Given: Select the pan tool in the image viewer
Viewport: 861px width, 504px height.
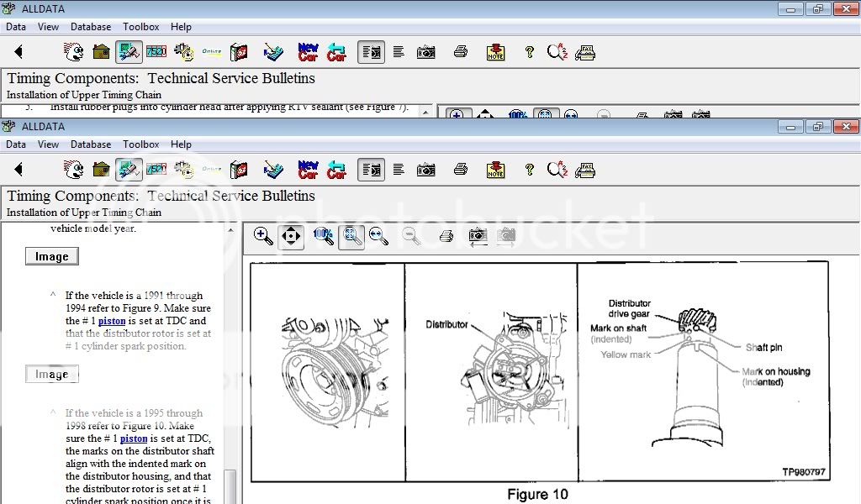Looking at the screenshot, I should tap(291, 236).
